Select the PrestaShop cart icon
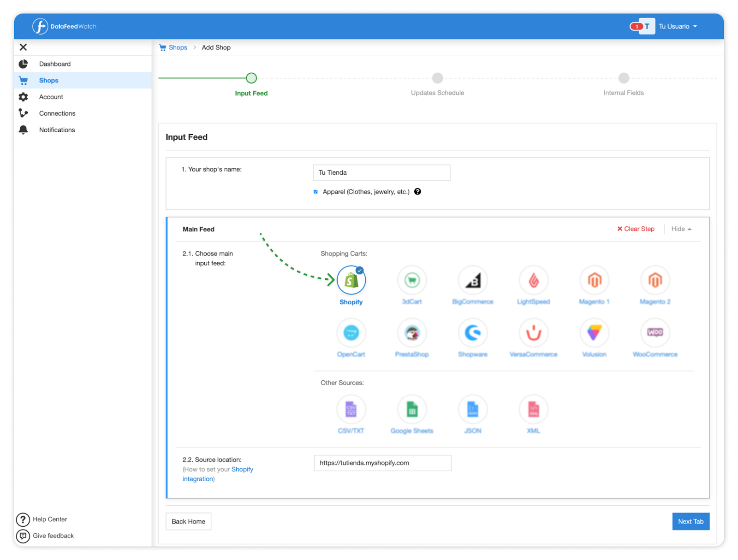 (x=412, y=333)
